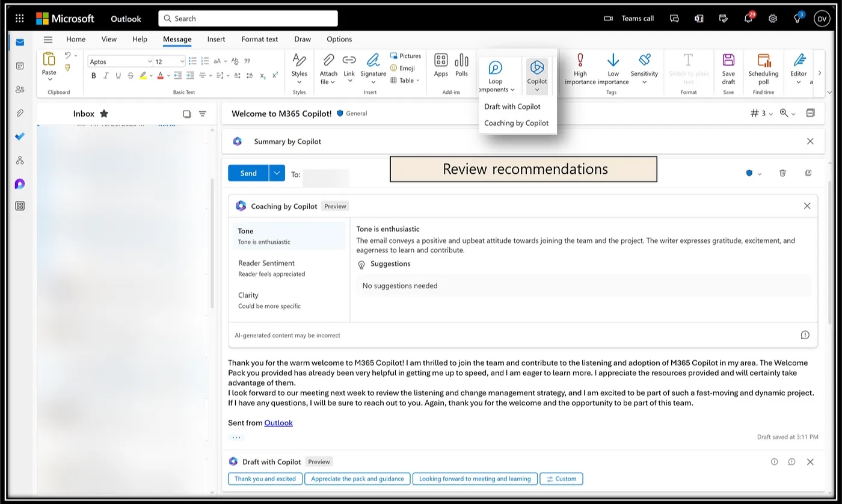The height and width of the screenshot is (504, 842).
Task: Open Calendar from the left sidebar
Action: pyautogui.click(x=20, y=66)
